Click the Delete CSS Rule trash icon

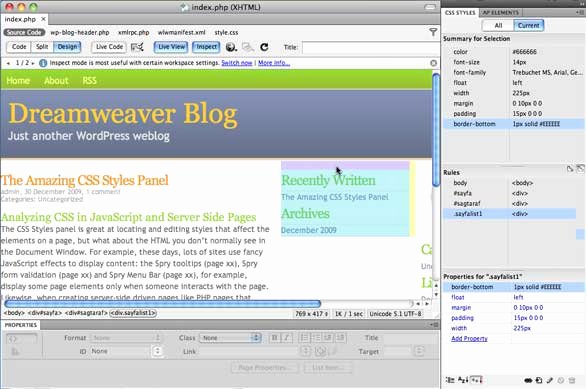click(572, 380)
